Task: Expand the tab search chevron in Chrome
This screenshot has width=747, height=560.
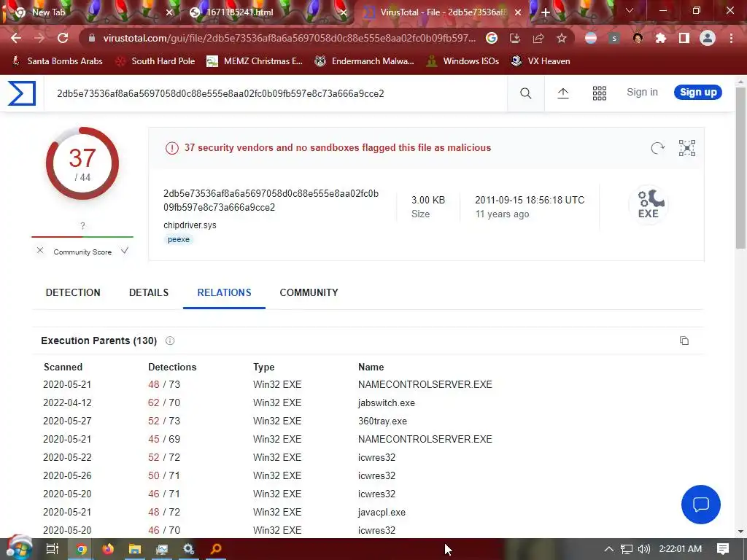Action: point(629,10)
